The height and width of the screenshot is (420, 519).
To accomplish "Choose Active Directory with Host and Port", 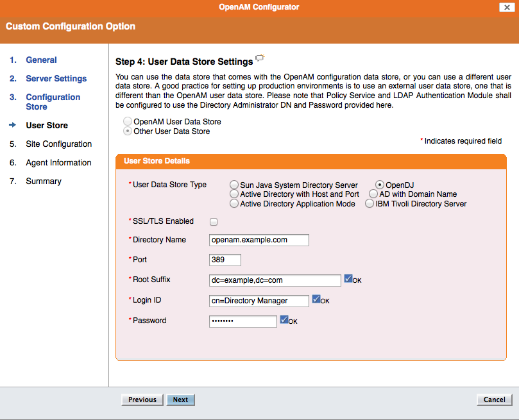I will (x=234, y=194).
